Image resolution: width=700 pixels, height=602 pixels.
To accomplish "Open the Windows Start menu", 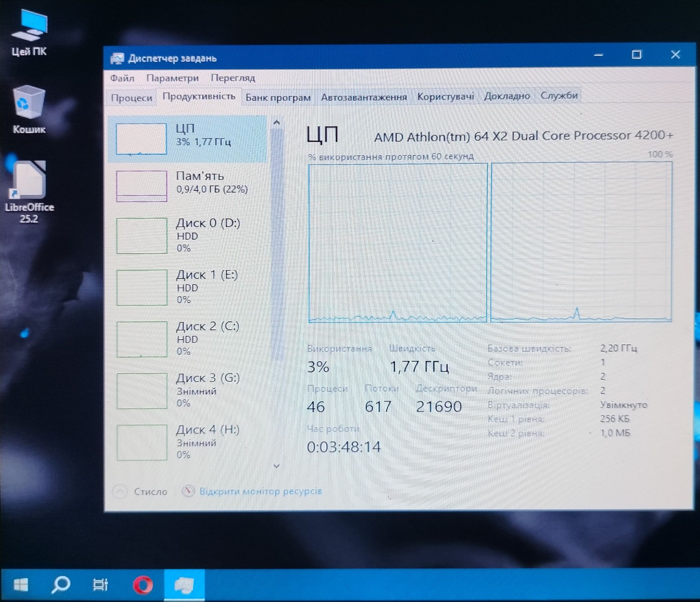I will (21, 585).
